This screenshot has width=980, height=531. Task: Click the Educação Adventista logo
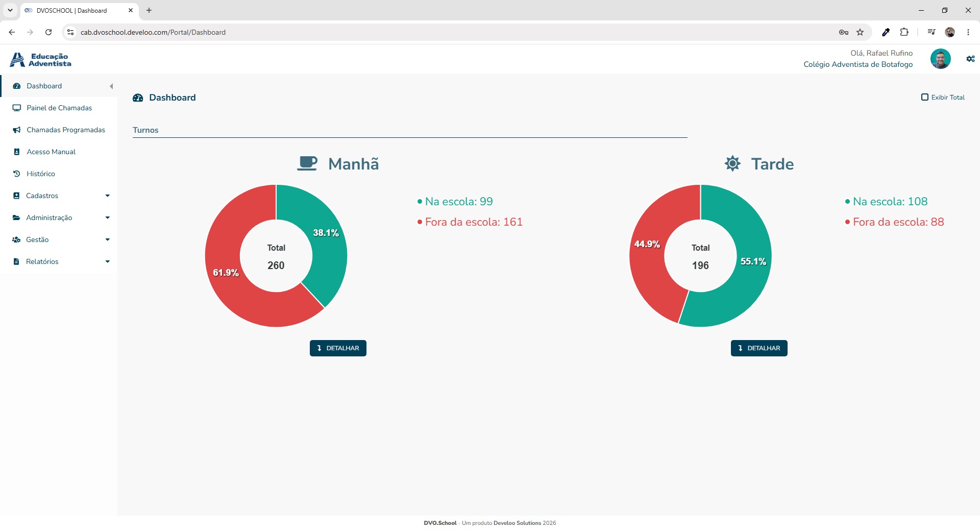pos(40,60)
